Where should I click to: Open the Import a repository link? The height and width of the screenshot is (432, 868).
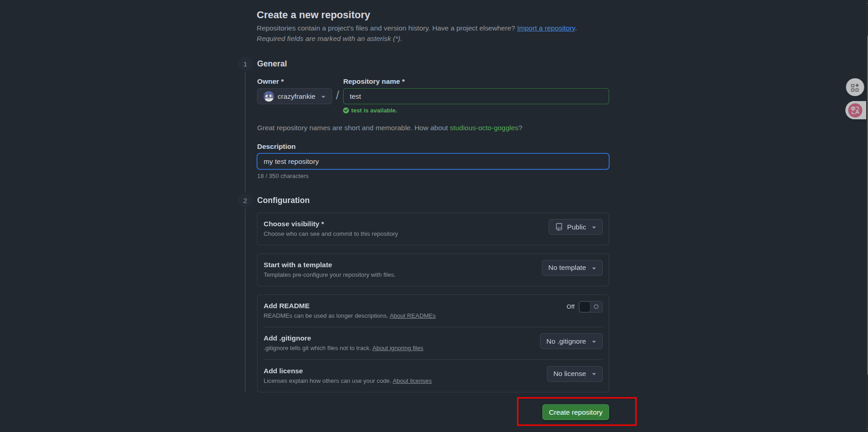tap(546, 28)
